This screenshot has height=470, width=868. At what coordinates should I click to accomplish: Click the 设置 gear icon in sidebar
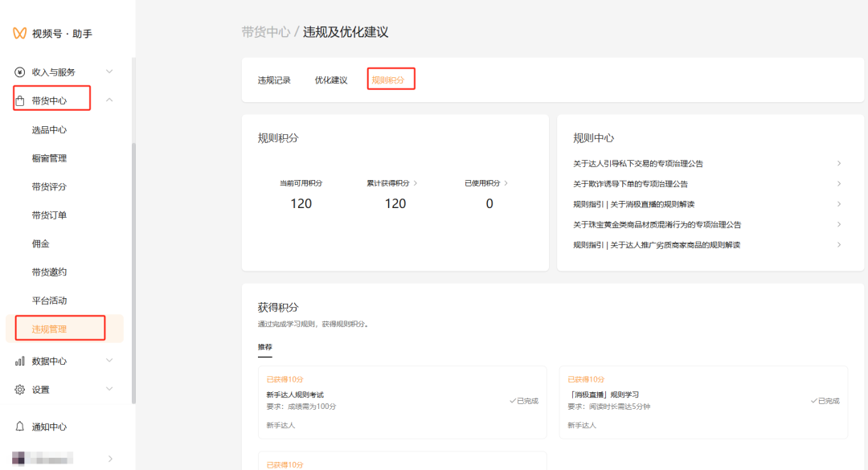[18, 389]
